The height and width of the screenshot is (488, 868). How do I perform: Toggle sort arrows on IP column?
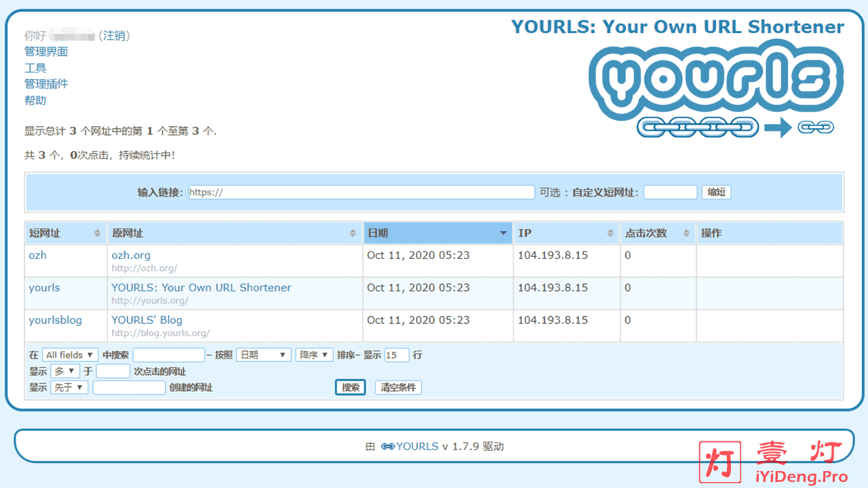click(610, 233)
